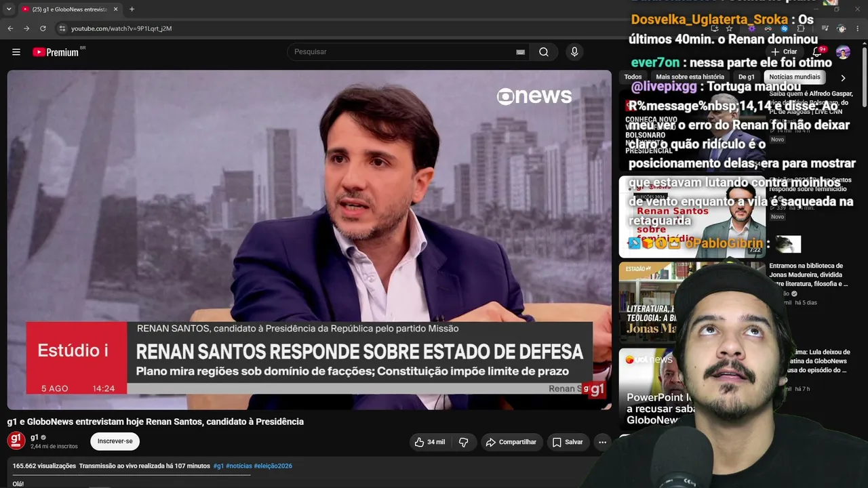Screen dimensions: 868x488
Task: Open the Entramos na biblioteca video title
Action: click(808, 274)
